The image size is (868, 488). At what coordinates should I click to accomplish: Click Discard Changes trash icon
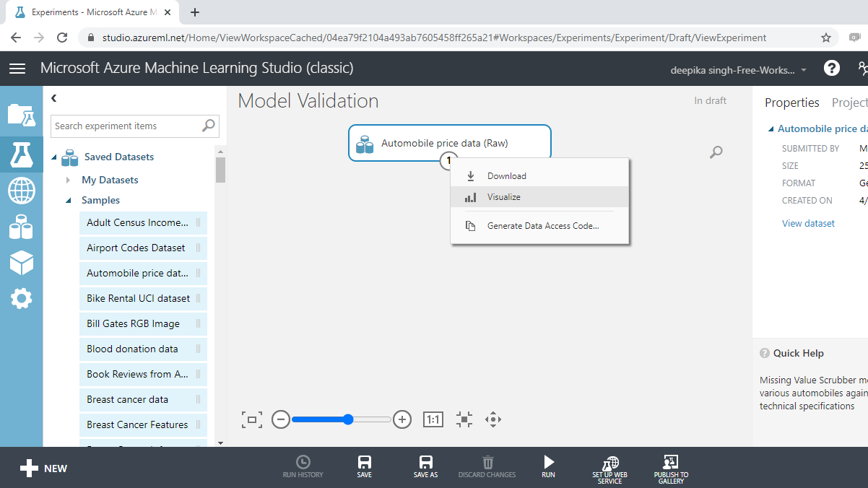487,467
